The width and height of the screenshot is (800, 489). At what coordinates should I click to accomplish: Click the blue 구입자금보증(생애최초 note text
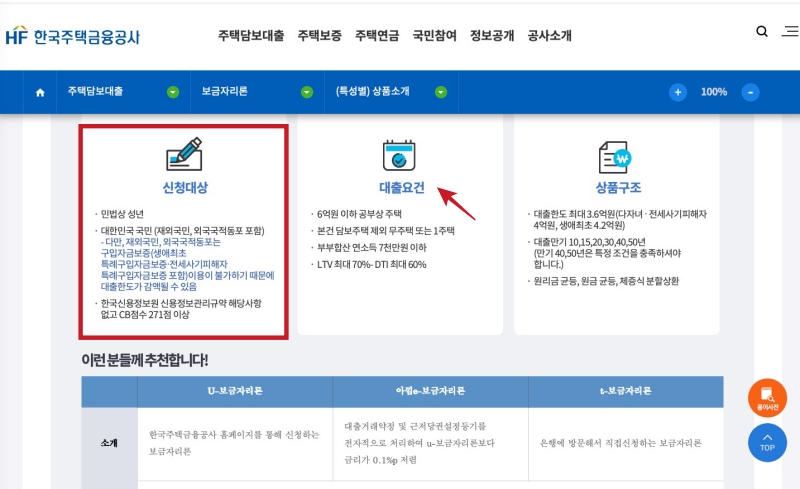[143, 253]
